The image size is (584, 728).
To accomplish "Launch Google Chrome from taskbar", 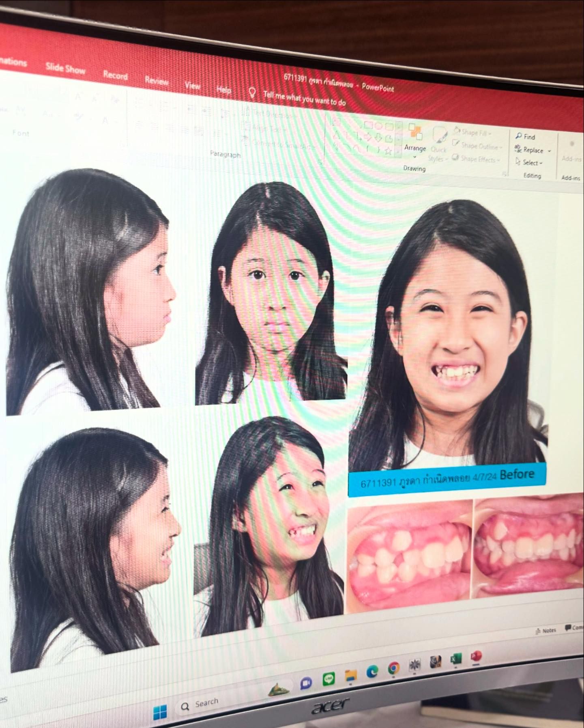I will point(393,668).
